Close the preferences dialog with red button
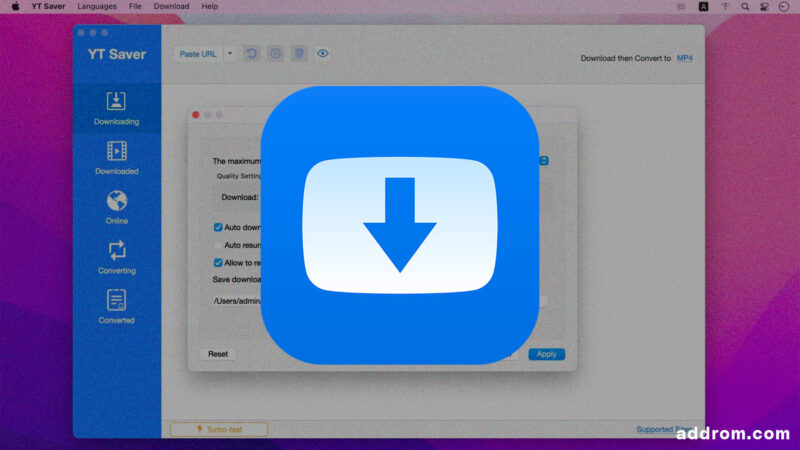Screen dimensions: 800x450 pos(196,115)
